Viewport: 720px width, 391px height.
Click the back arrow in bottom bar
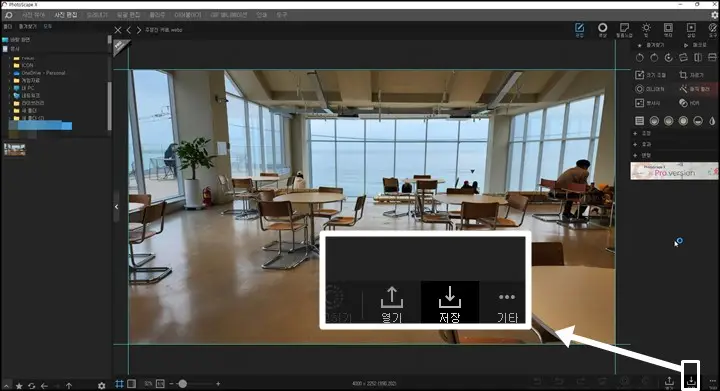[x=44, y=386]
